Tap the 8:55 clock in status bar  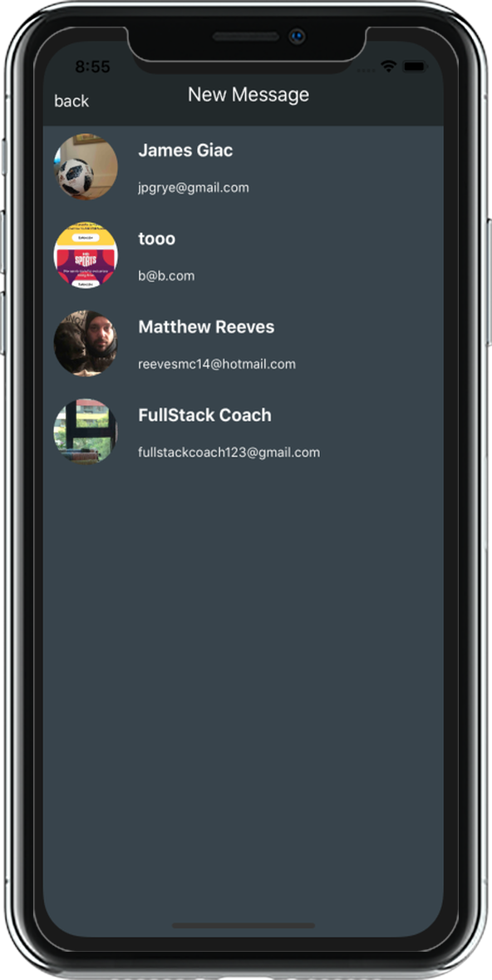[92, 67]
